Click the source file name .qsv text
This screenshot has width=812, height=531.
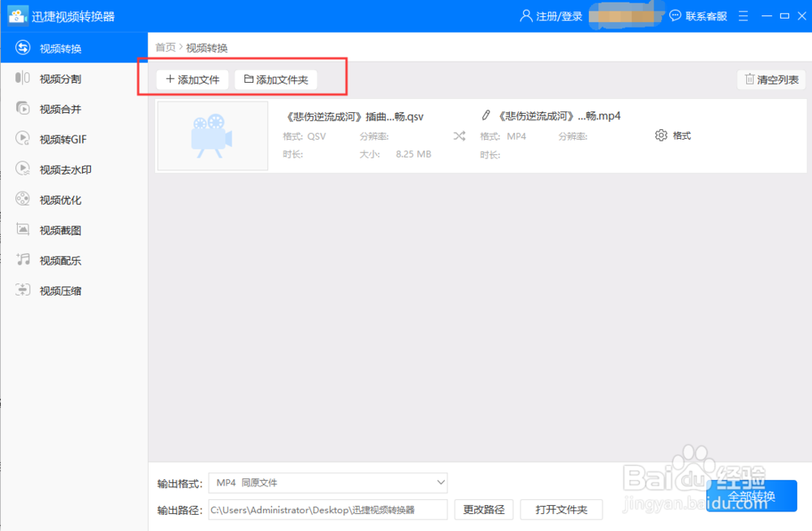tap(355, 117)
